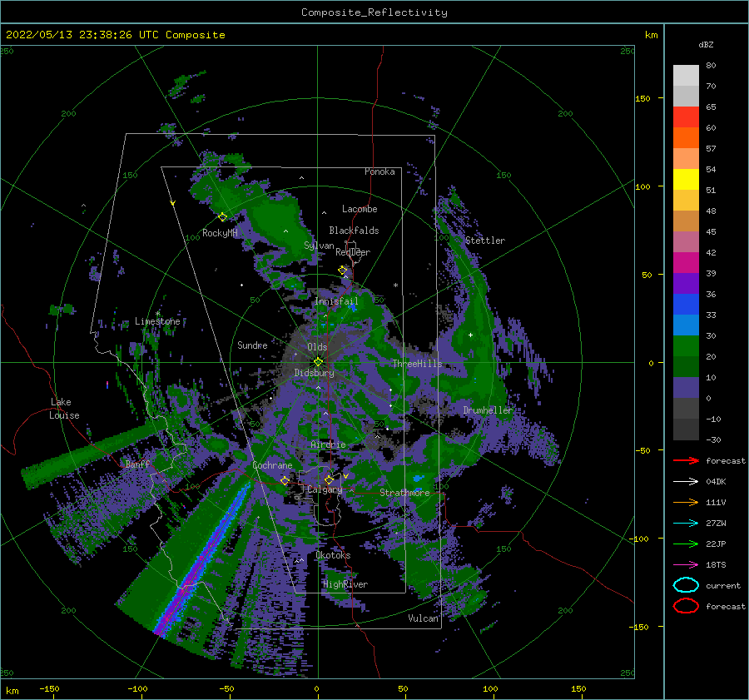Viewport: 749px width, 700px height.
Task: Click the HighRiver town label
Action: coord(345,584)
